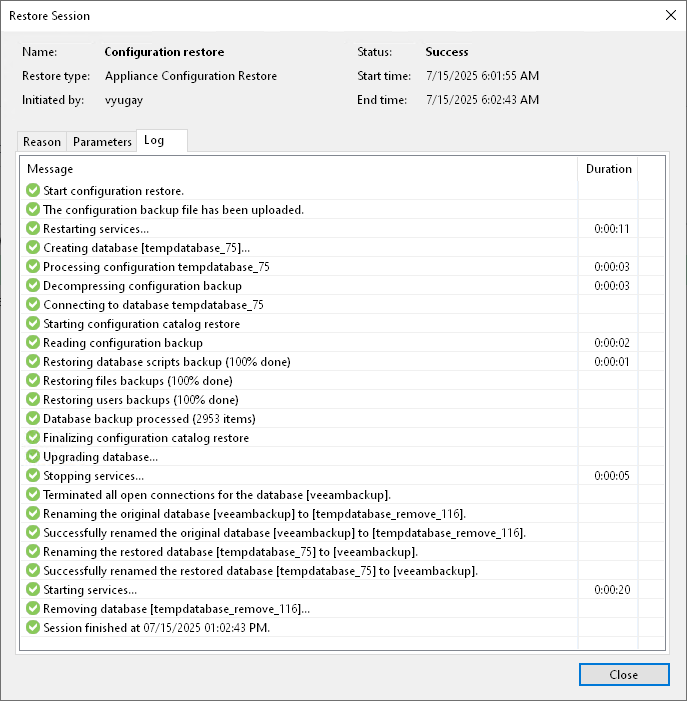This screenshot has height=701, width=687.
Task: Click success icon beside 'Start configuration restore.'
Action: click(33, 190)
